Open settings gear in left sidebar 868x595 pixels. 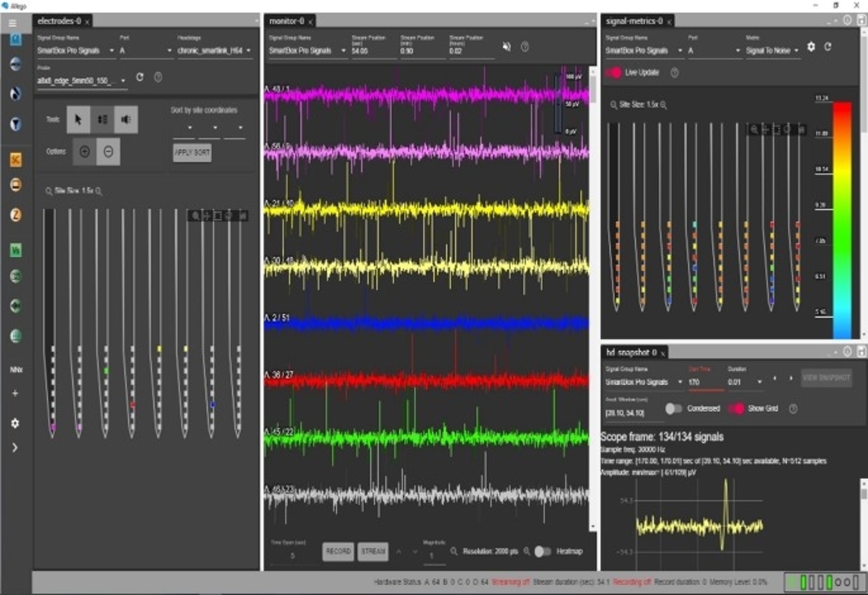(15, 423)
